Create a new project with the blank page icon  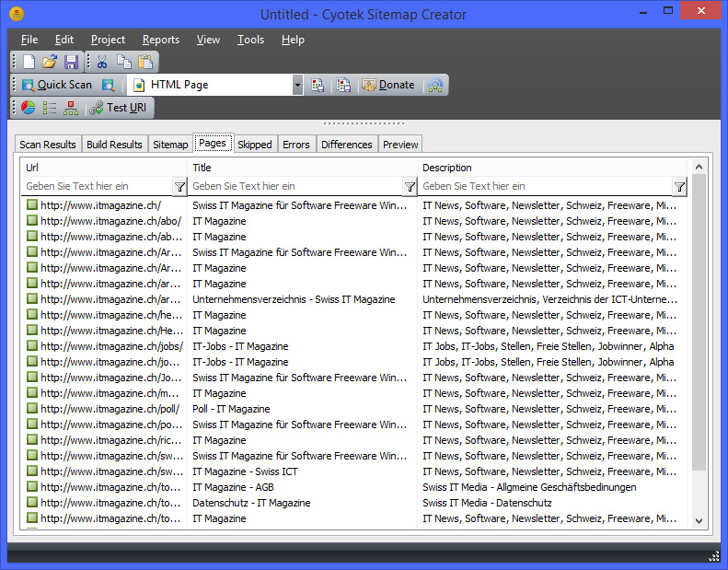(x=29, y=62)
